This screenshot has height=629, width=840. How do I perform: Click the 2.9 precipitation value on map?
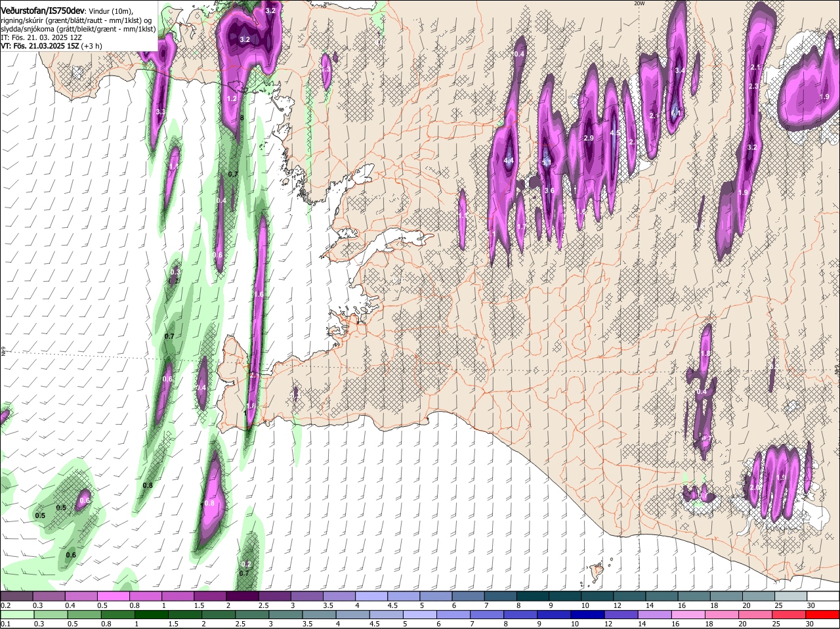[x=589, y=138]
